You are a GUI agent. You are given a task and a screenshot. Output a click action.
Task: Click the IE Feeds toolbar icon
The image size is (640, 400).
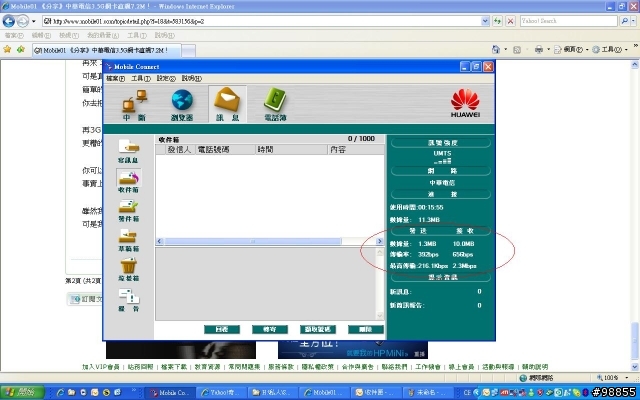click(x=517, y=50)
